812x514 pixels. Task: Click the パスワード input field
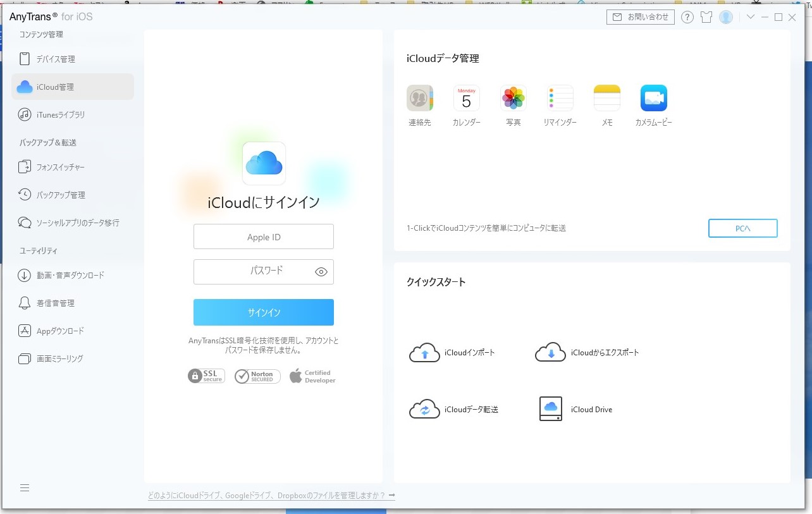pos(264,272)
